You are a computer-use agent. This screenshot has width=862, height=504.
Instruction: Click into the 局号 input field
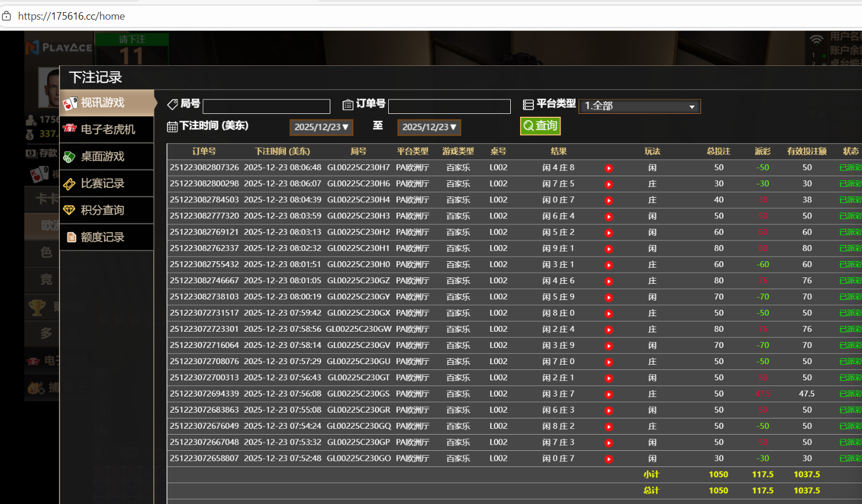point(266,106)
